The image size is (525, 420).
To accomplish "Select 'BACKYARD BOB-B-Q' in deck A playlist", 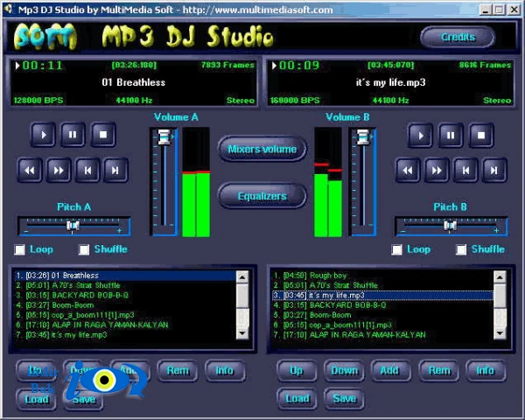I will click(x=125, y=295).
